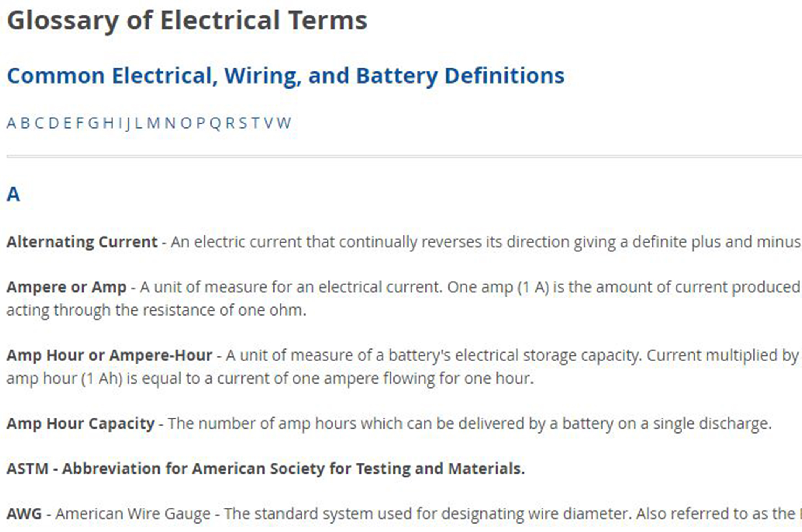802x532 pixels.
Task: Select letter R in index
Action: tap(230, 123)
